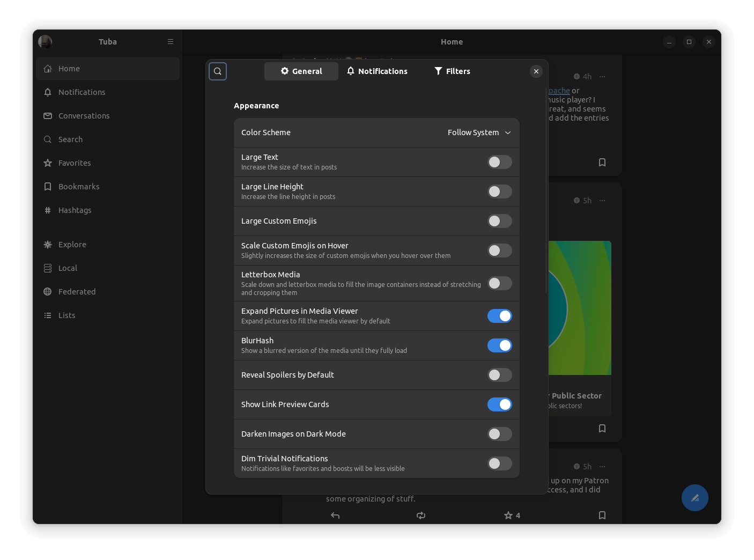This screenshot has height=560, width=754.
Task: Open search in the preferences dialog
Action: pos(218,71)
